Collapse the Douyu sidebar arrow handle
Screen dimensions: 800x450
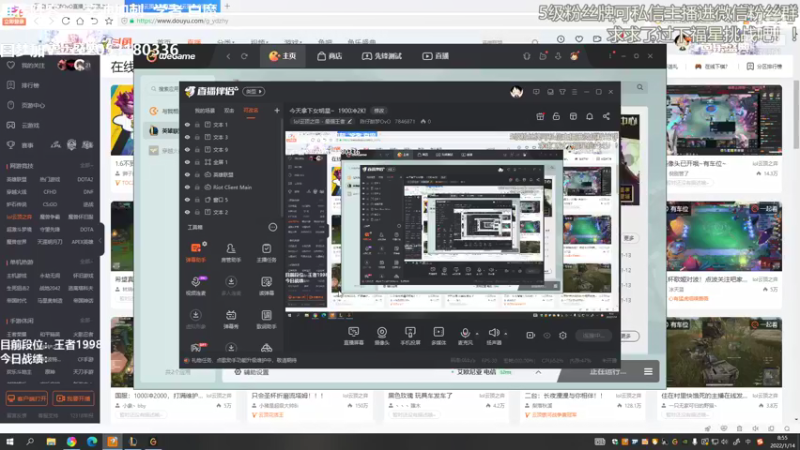click(x=101, y=240)
